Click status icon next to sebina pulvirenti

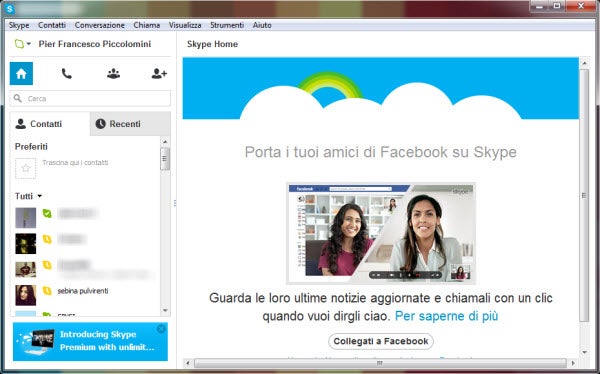pyautogui.click(x=47, y=291)
